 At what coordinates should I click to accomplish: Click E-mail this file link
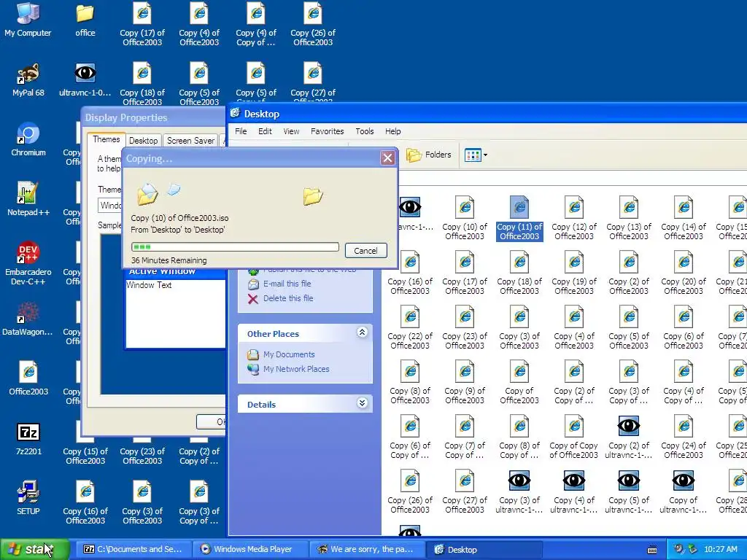point(279,284)
